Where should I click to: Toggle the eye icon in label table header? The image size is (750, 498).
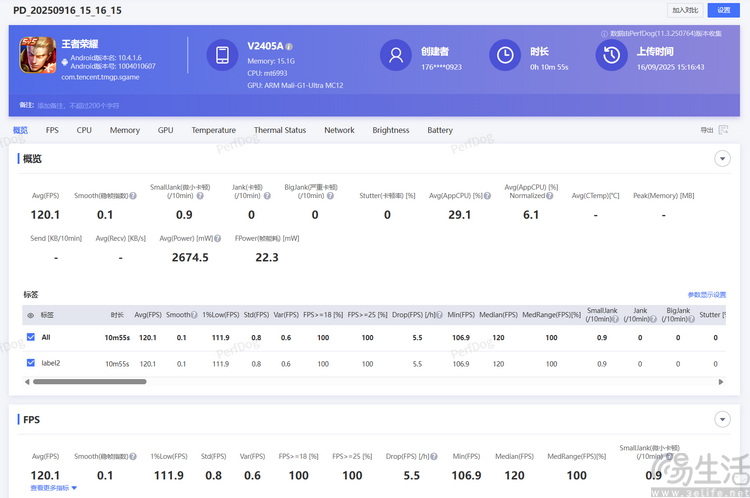tap(30, 315)
